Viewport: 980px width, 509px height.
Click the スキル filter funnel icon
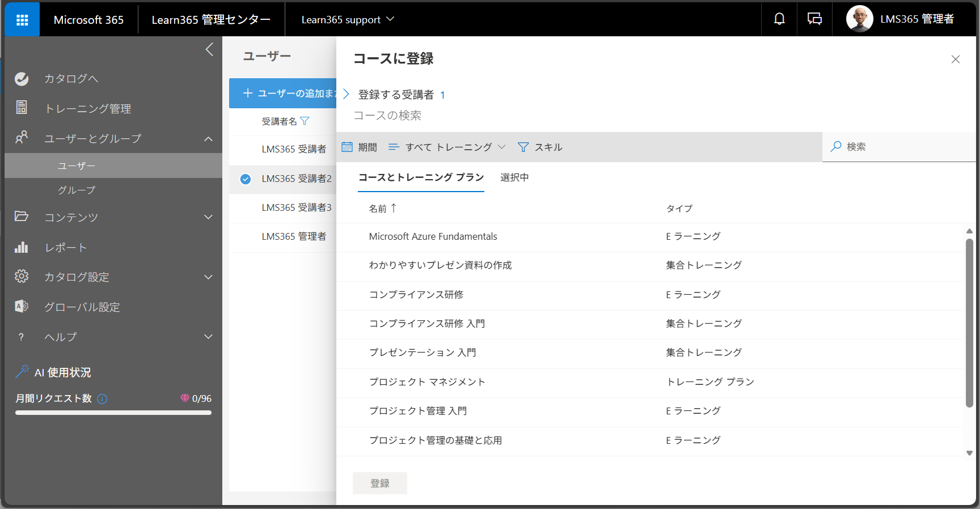[523, 147]
